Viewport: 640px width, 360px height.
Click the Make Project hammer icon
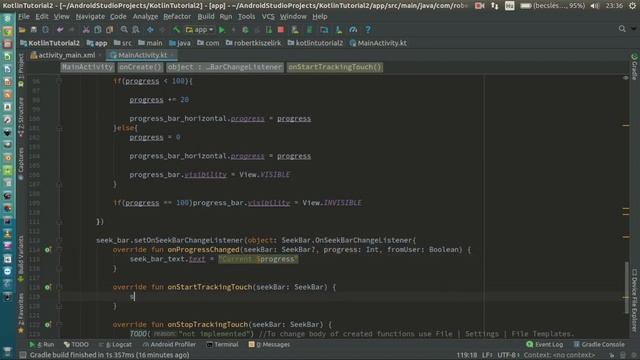(176, 30)
